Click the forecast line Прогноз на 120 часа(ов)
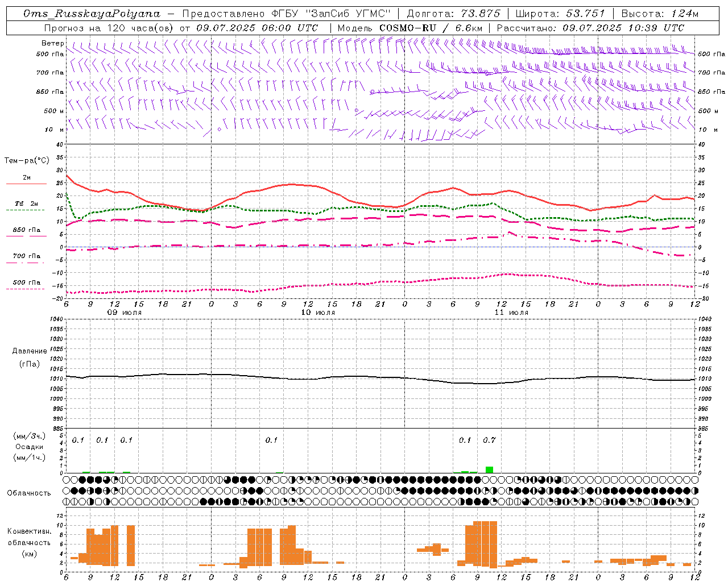 click(110, 28)
